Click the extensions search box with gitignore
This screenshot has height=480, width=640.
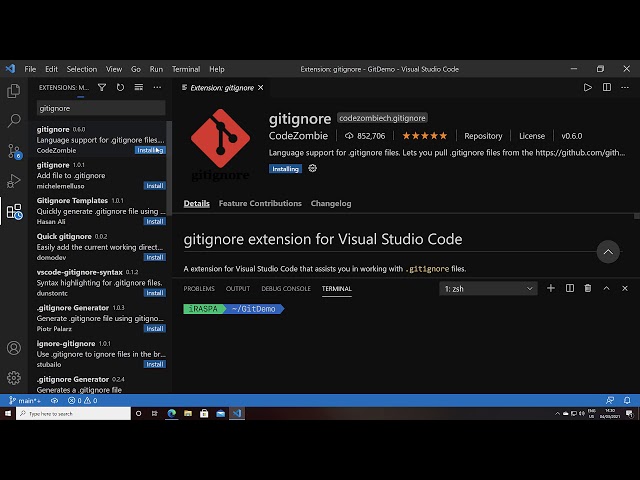(x=101, y=108)
